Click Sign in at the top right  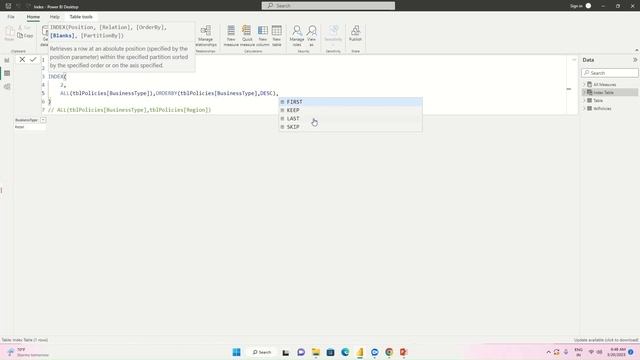pyautogui.click(x=576, y=6)
